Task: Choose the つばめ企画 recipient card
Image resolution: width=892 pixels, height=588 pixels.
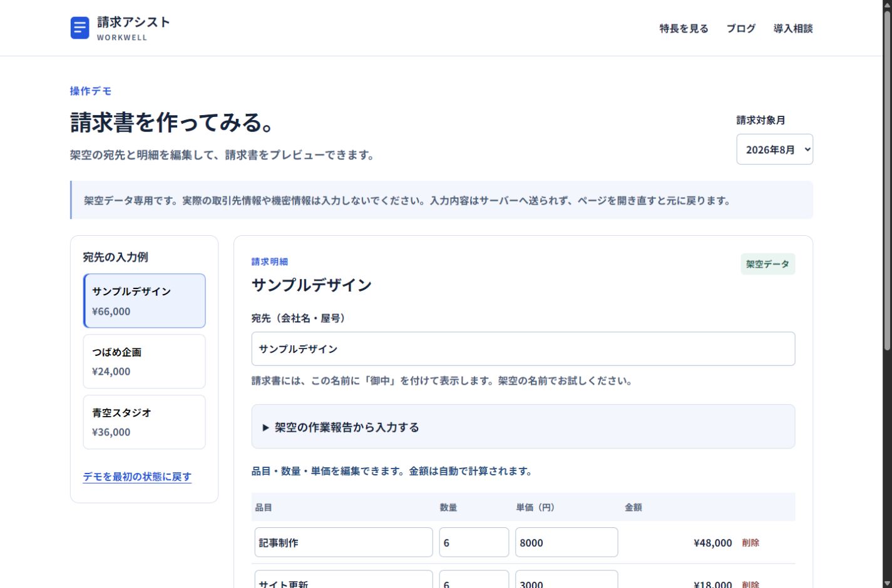Action: tap(145, 362)
